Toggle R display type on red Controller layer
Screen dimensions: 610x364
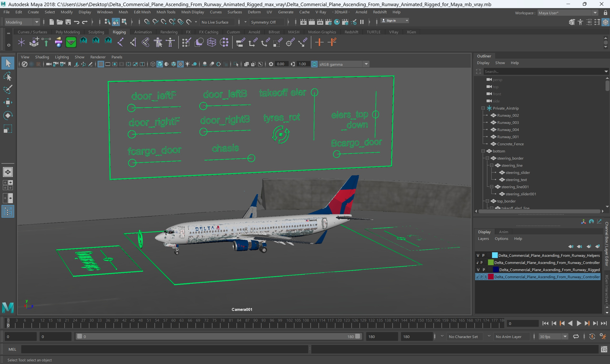pyautogui.click(x=485, y=277)
